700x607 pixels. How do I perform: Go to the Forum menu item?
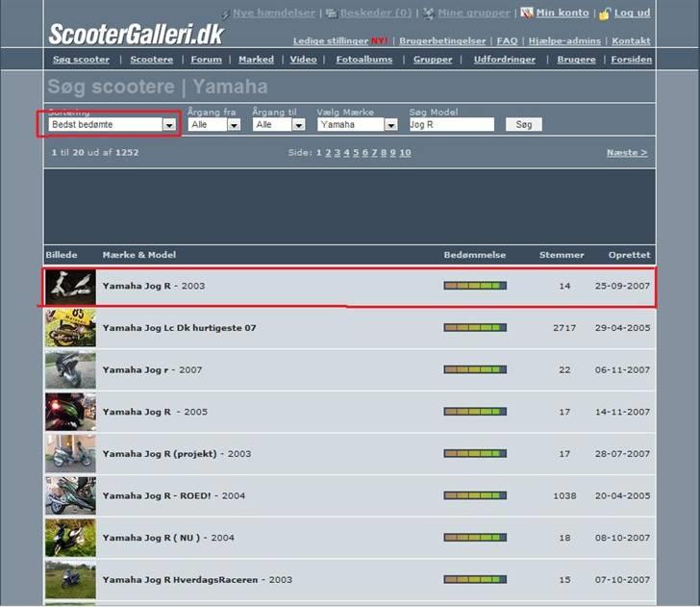coord(206,60)
